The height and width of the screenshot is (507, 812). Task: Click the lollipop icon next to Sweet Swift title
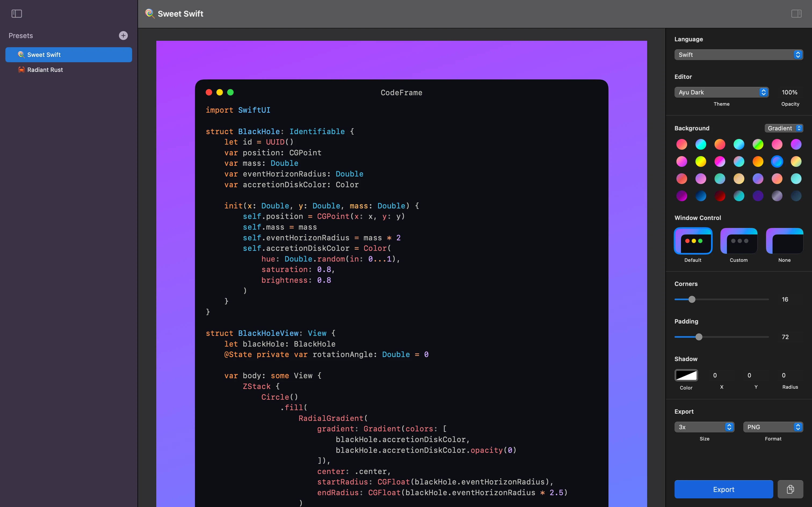coord(150,14)
